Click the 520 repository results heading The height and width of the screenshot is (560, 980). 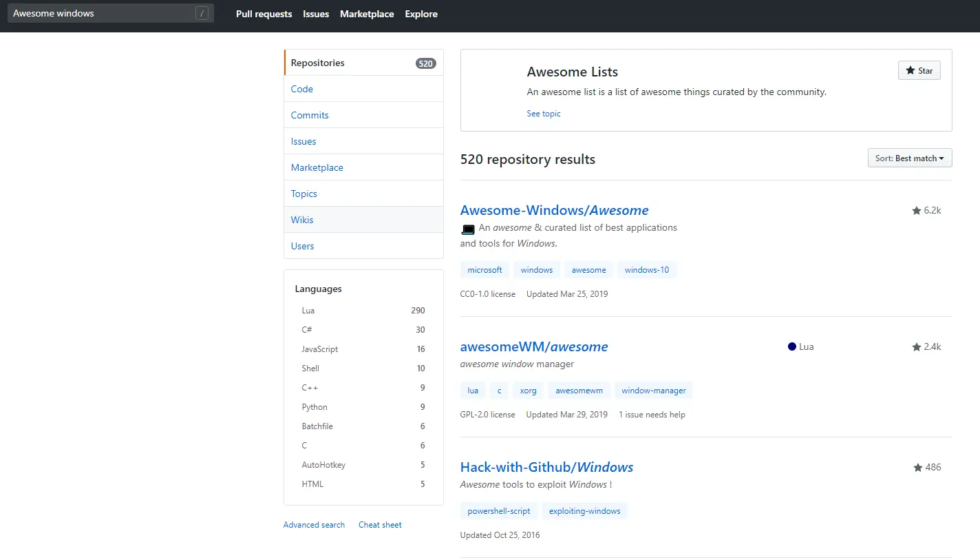[x=528, y=159]
